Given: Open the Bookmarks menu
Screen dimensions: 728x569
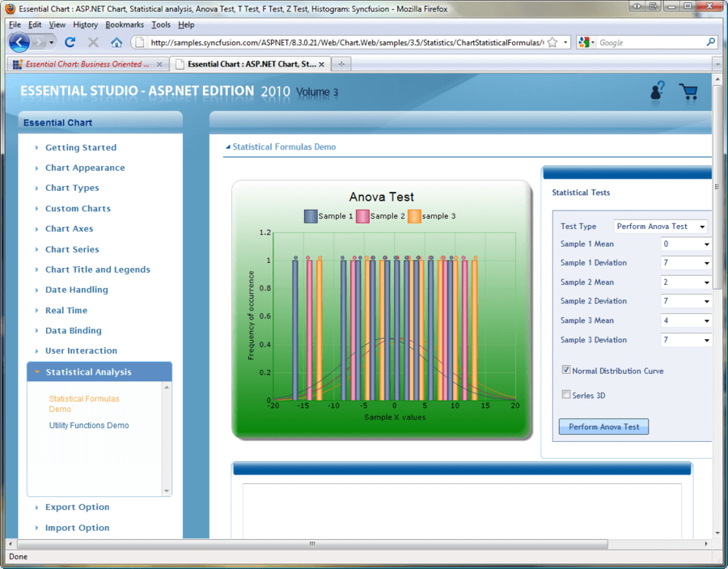Looking at the screenshot, I should pos(125,24).
